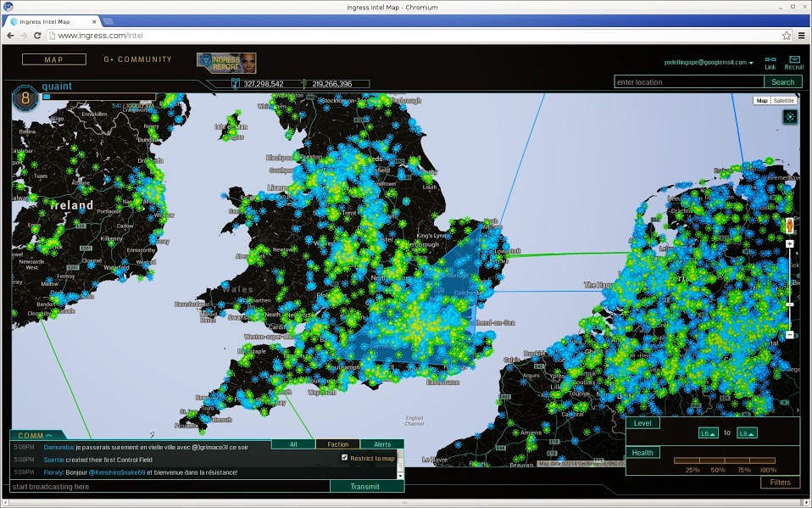Image resolution: width=812 pixels, height=508 pixels.
Task: Open the G+ Community menu item
Action: 137,59
